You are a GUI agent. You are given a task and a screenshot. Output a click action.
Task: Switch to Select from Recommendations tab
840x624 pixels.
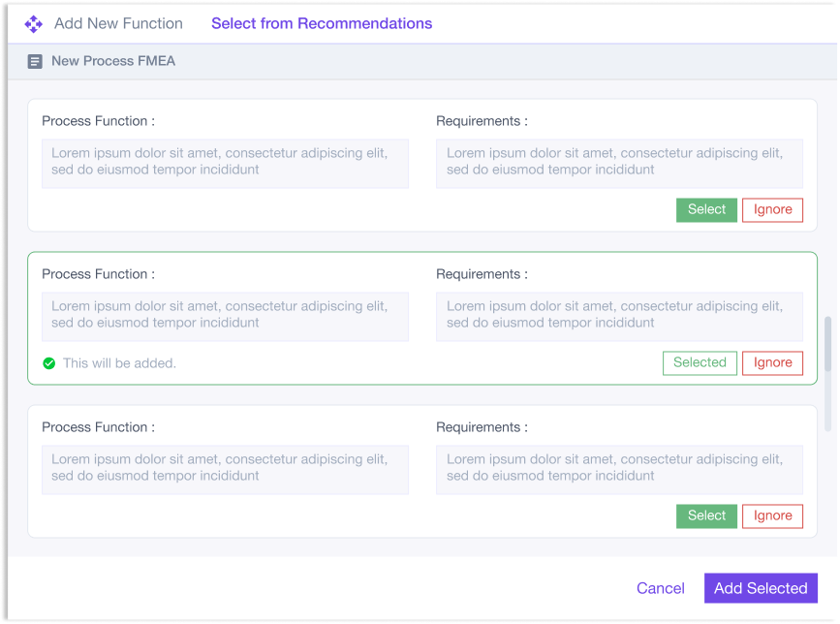[x=322, y=23]
